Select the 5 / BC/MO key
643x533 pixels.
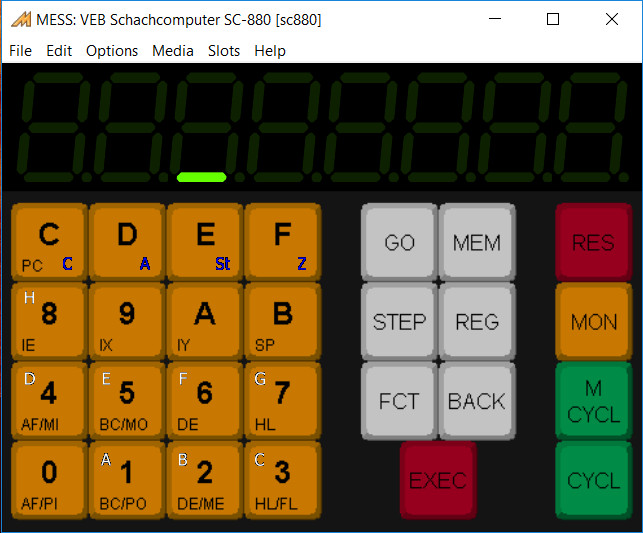pos(127,401)
